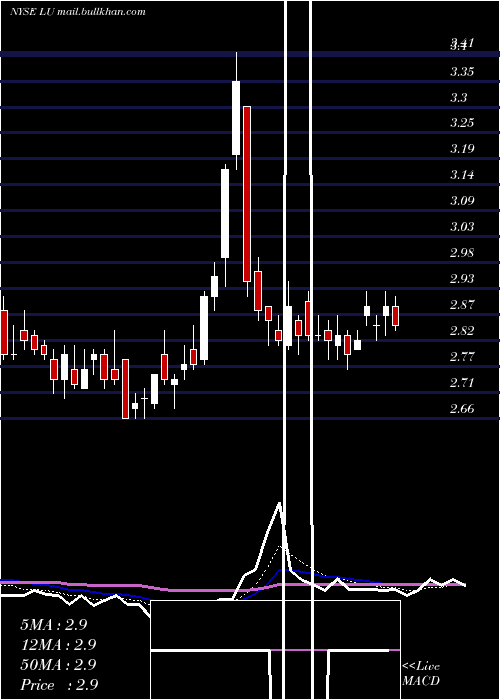Click the Price : 2.9 readout
The image size is (500, 700).
coord(59,685)
